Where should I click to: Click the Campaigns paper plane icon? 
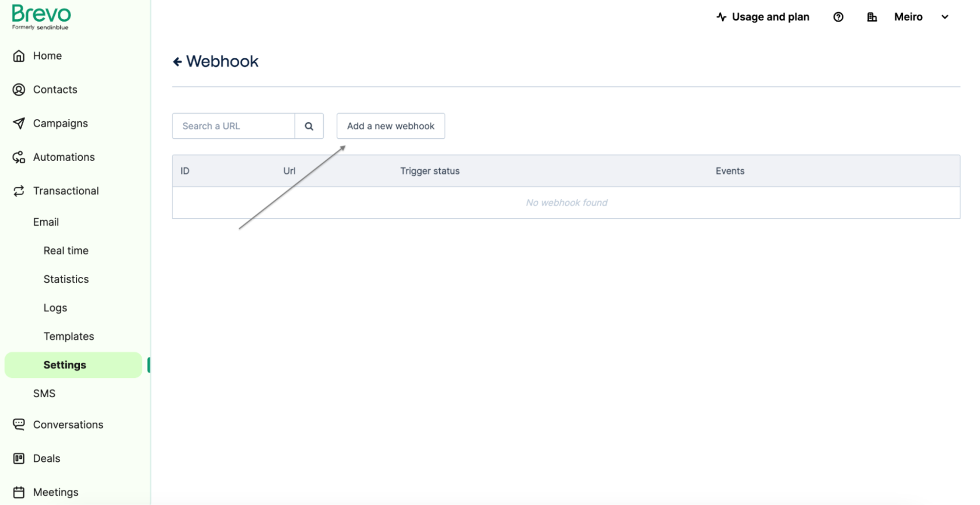19,124
